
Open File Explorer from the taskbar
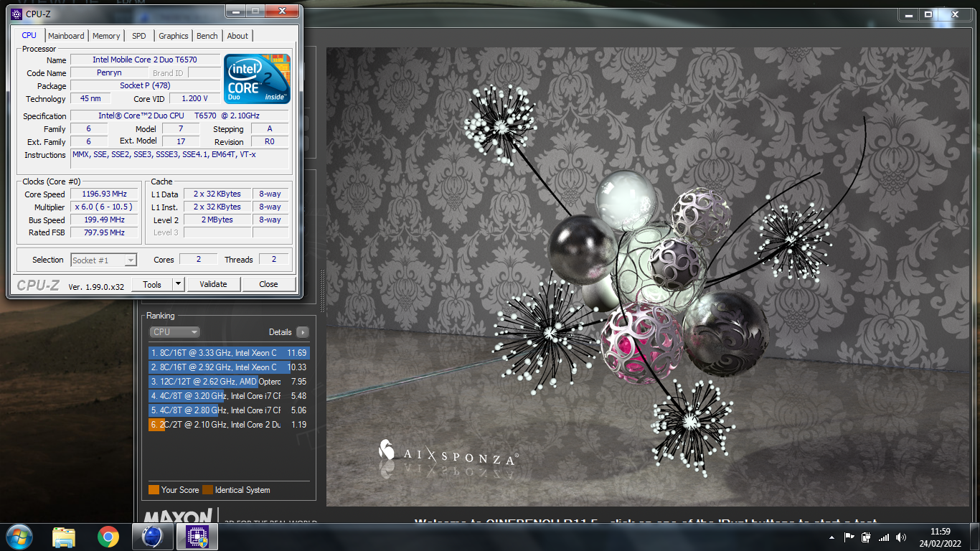64,537
